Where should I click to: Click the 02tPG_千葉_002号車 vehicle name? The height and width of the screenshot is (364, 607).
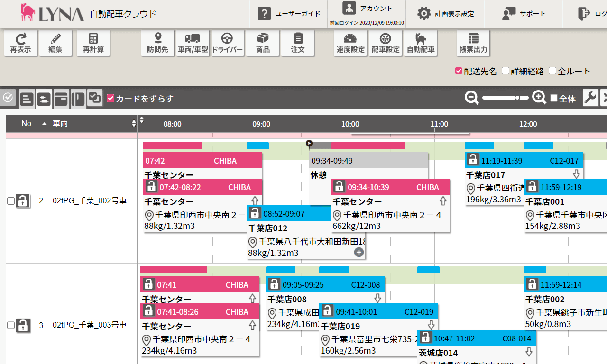[x=90, y=200]
